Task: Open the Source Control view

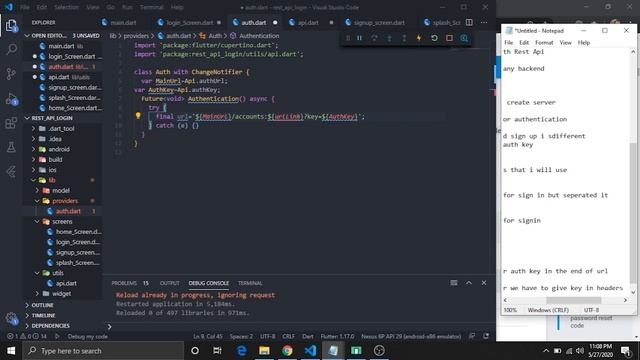Action: (11, 74)
